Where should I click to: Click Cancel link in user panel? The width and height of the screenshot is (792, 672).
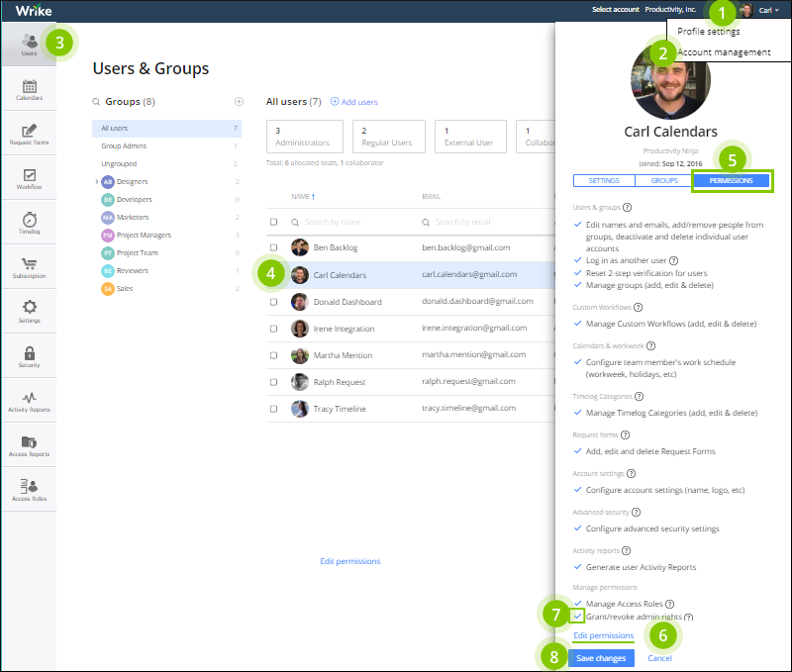659,658
